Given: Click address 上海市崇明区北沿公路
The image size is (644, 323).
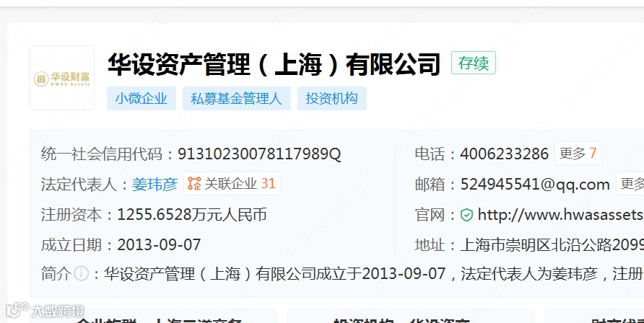Looking at the screenshot, I should tap(552, 245).
